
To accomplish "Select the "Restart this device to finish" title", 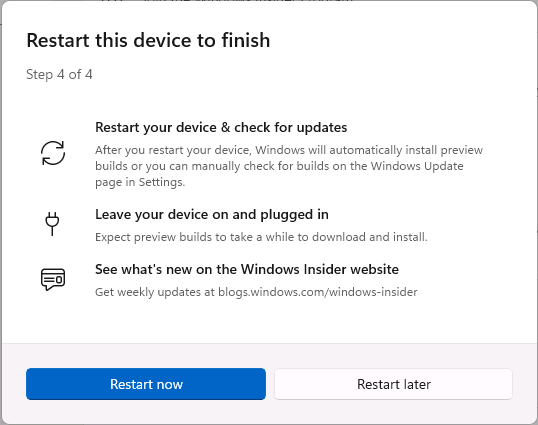I will (x=148, y=40).
